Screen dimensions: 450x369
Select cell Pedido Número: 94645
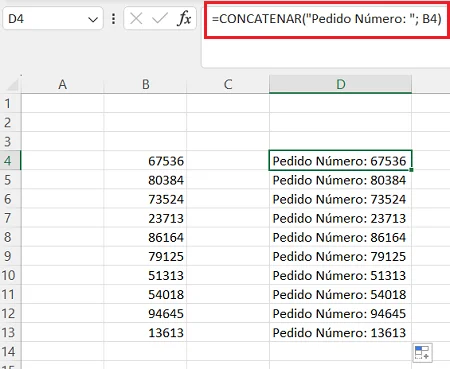pos(340,313)
